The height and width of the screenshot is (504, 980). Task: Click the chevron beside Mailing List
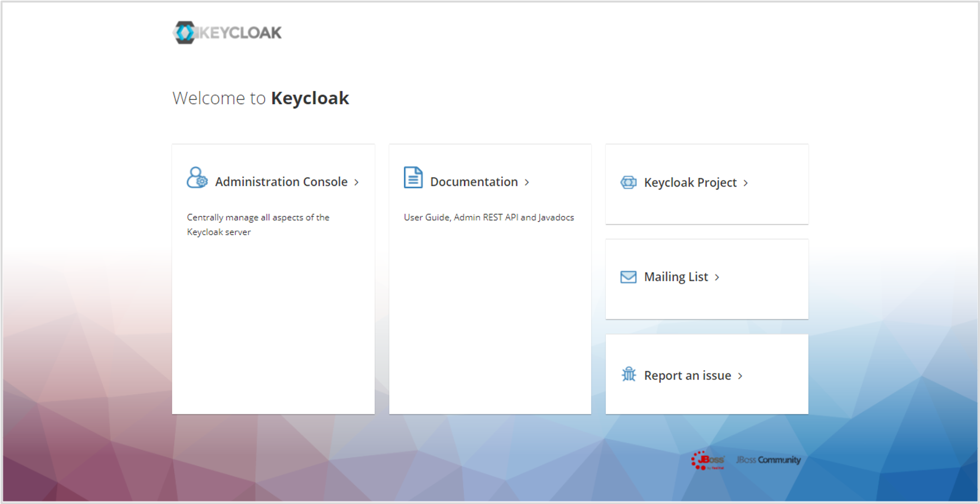click(x=717, y=277)
